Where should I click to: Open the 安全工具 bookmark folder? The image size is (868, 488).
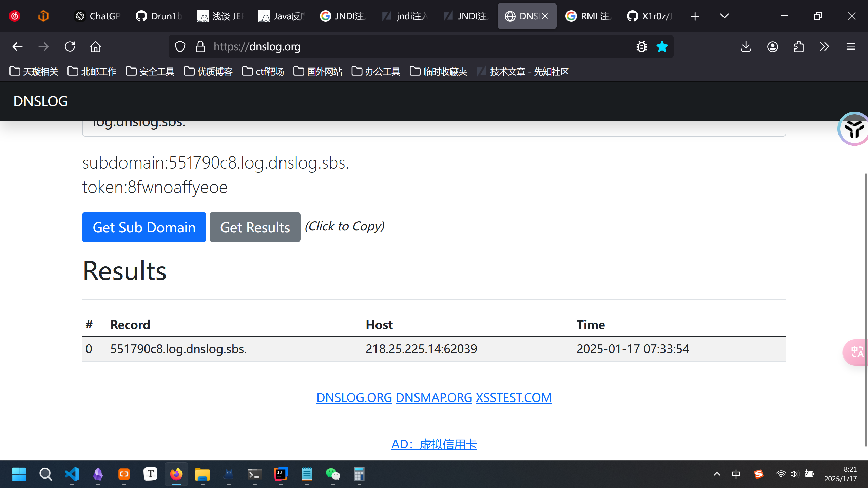tap(150, 71)
